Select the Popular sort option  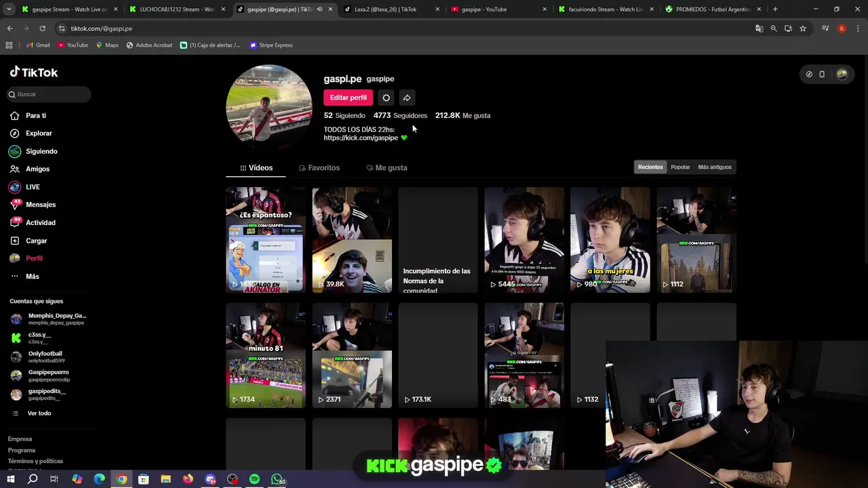[x=680, y=167]
